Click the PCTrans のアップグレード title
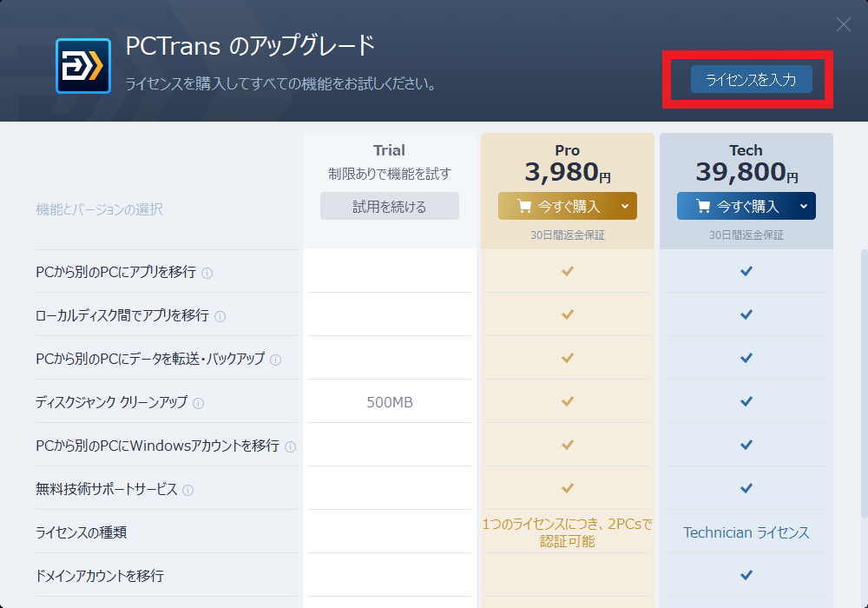Viewport: 868px width, 608px height. 250,46
